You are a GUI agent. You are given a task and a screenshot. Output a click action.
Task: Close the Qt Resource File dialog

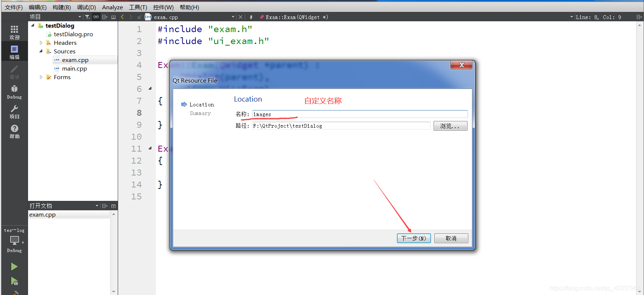pyautogui.click(x=462, y=65)
